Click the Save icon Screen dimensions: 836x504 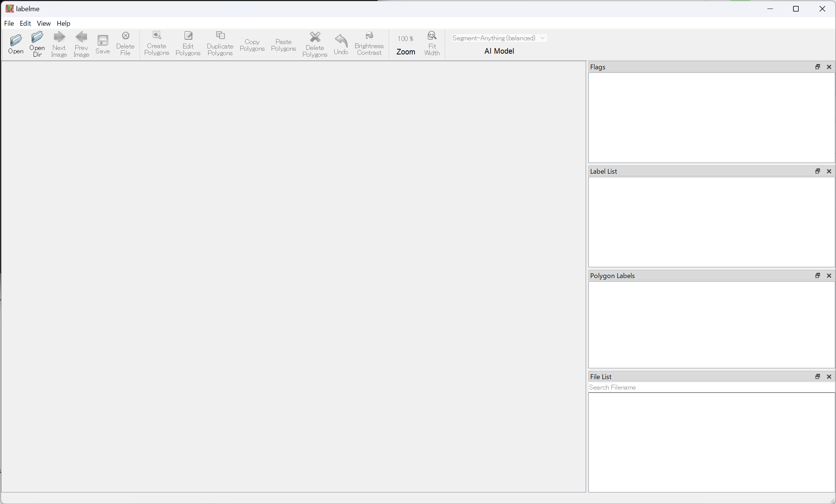coord(103,40)
